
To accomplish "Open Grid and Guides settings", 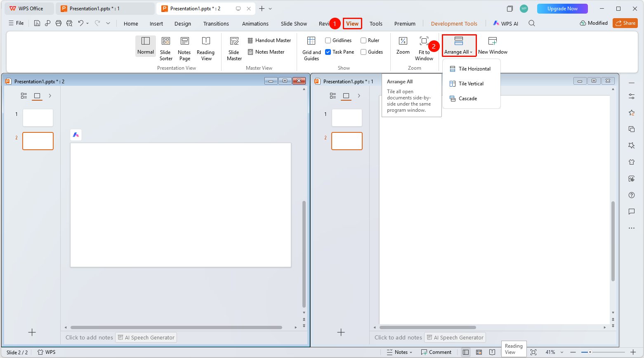I will 311,48.
